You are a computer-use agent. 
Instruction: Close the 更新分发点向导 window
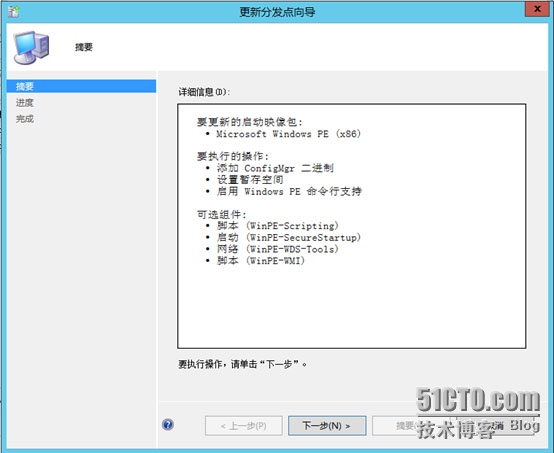[537, 9]
